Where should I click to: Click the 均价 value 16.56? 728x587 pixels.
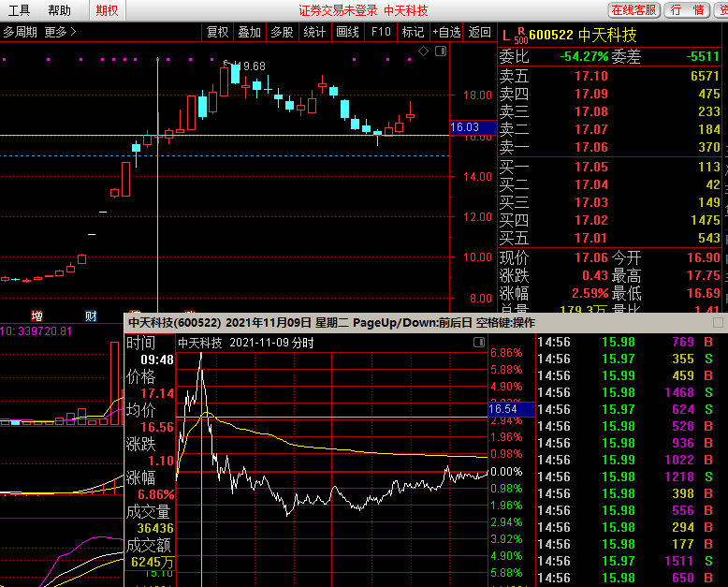coord(157,427)
